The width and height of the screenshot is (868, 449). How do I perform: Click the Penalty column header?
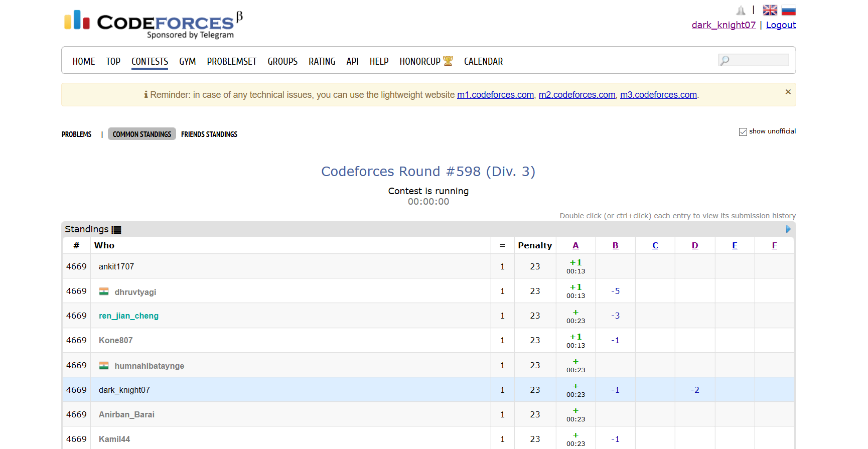click(535, 245)
